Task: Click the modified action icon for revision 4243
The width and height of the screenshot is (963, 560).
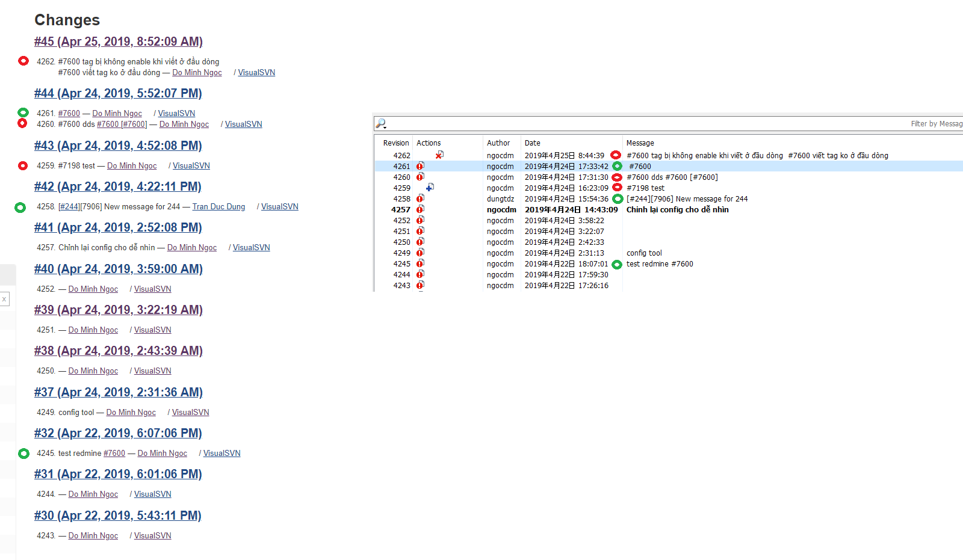Action: coord(420,285)
